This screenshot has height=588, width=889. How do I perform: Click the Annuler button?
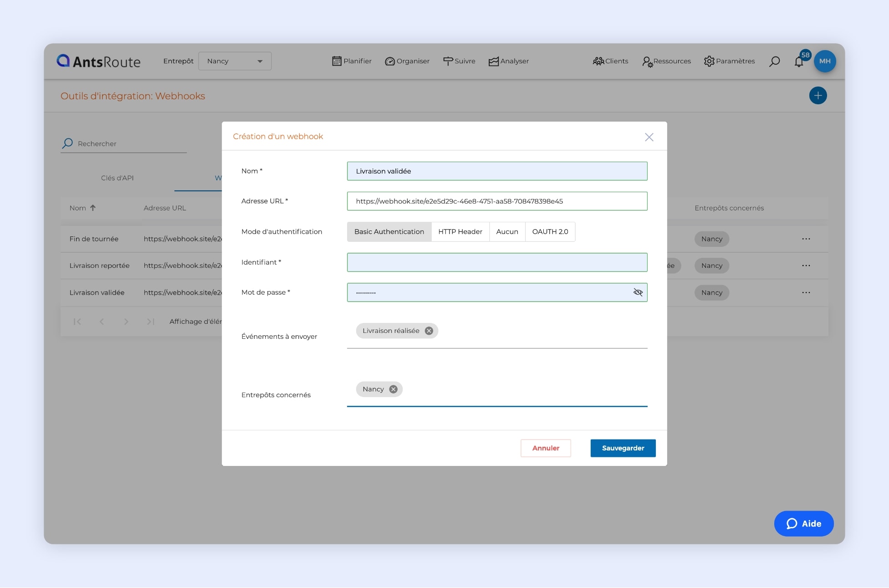click(x=545, y=448)
